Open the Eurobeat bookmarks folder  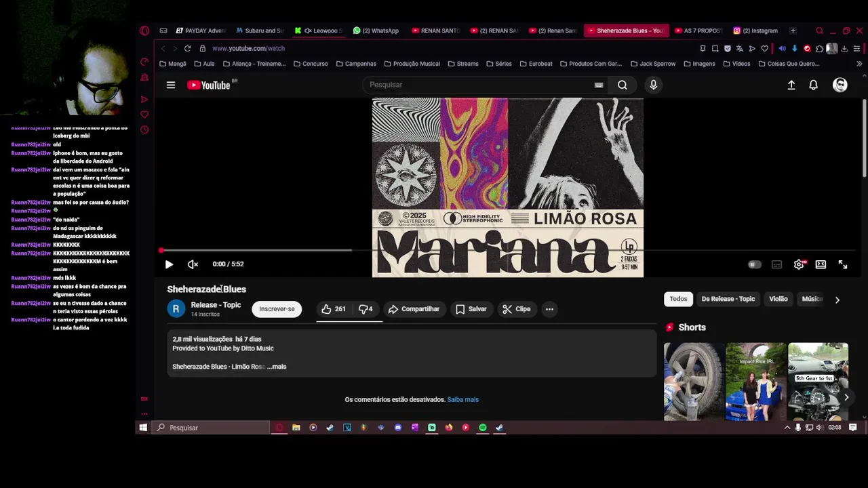(x=536, y=64)
